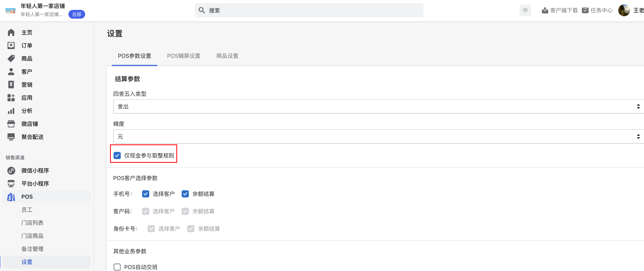Open the 应用 apps grid icon
The width and height of the screenshot is (644, 271).
click(x=11, y=98)
